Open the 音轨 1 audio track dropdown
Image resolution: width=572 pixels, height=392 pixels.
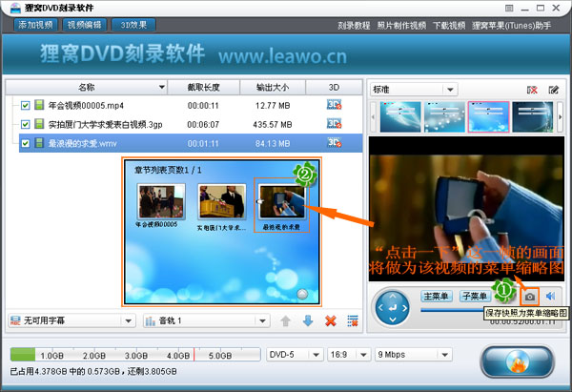(207, 320)
